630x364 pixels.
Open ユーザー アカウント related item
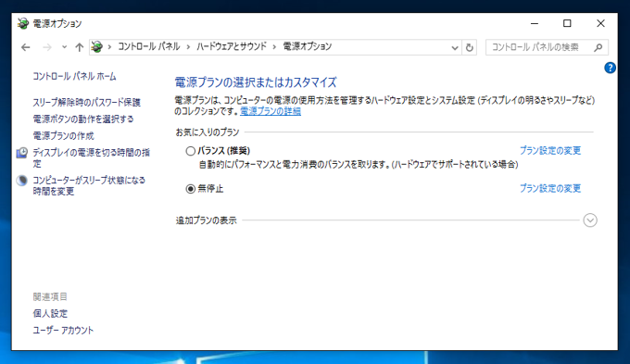(63, 331)
